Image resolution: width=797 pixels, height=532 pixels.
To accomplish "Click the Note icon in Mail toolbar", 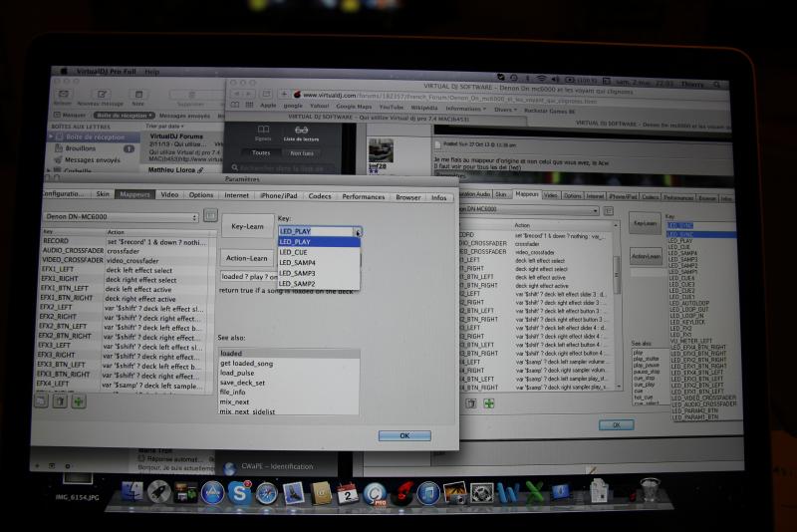I will [138, 95].
